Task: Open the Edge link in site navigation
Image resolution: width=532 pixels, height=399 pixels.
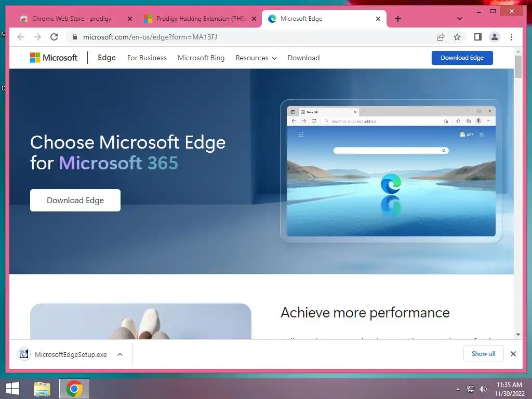Action: coord(107,58)
